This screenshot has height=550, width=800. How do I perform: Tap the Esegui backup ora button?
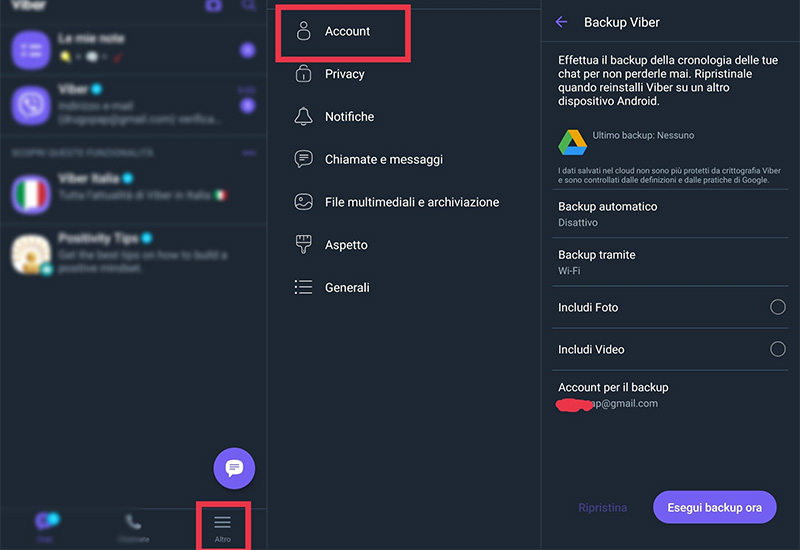715,507
